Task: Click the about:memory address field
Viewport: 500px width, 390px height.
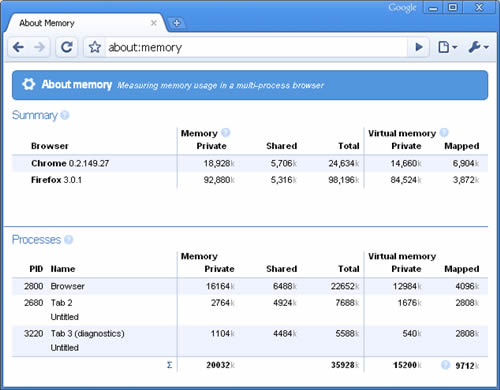Action: 257,47
